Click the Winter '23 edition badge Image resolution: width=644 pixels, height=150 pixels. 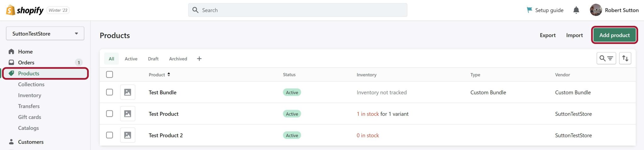[58, 10]
